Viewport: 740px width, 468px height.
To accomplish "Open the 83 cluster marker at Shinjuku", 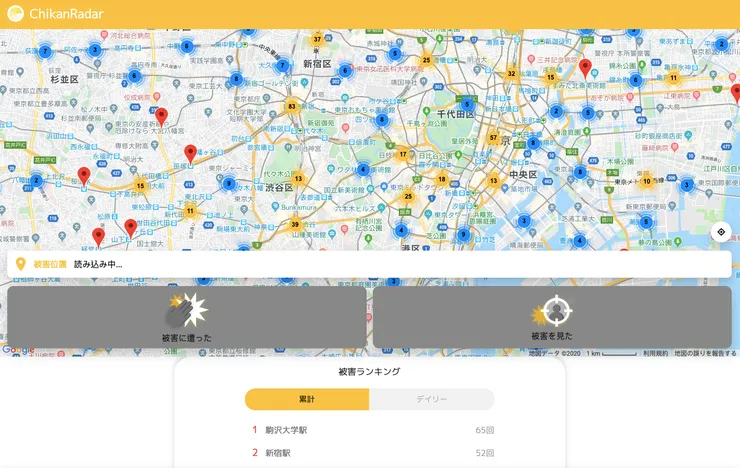I will coord(292,106).
